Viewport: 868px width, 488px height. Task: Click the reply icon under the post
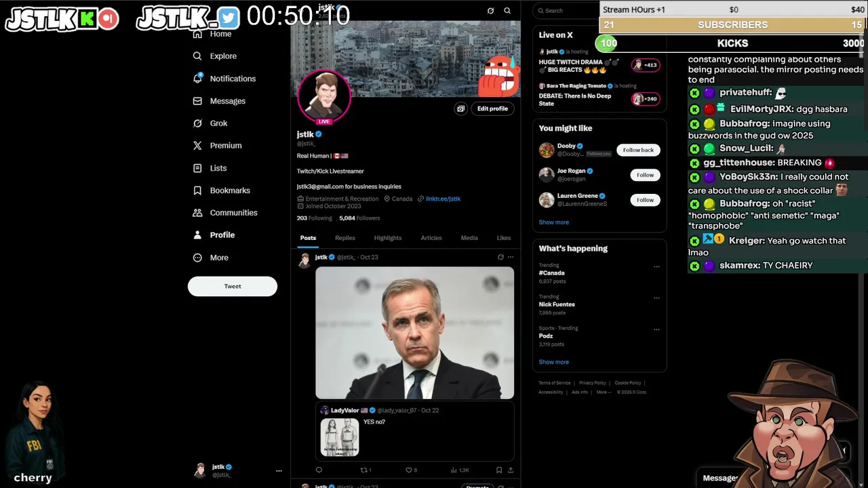click(319, 470)
